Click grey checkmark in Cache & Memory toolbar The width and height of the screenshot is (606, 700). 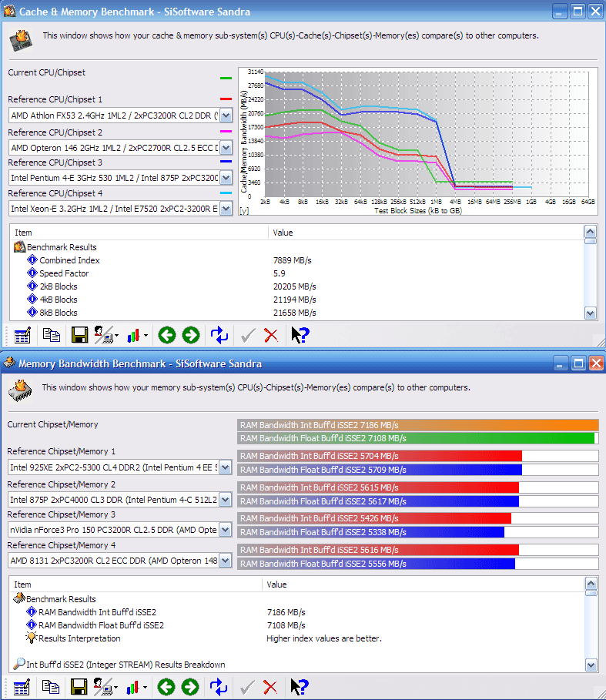coord(248,335)
